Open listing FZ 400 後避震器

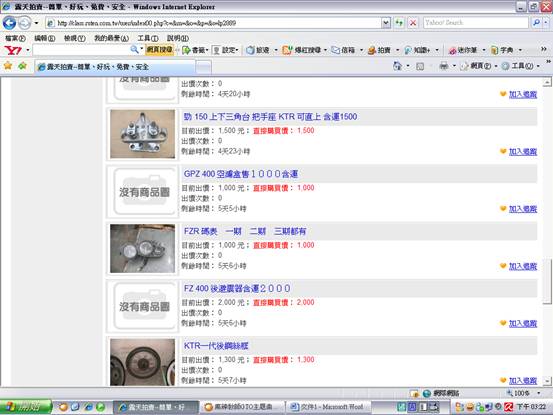(237, 288)
